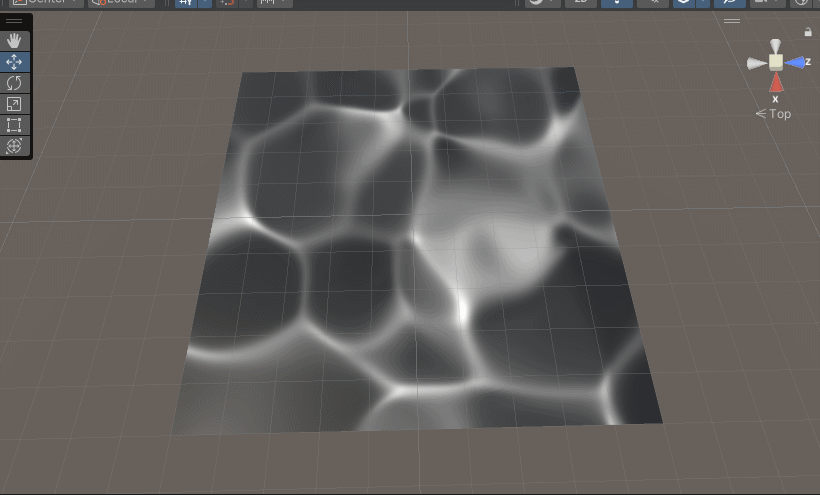Screen dimensions: 820x495
Task: Toggle scene grid visibility button
Action: (x=186, y=3)
